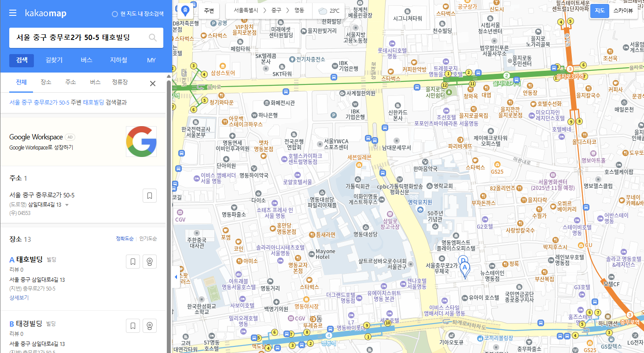The height and width of the screenshot is (353, 644).
Task: Click the weather icon showing 23°C
Action: [x=323, y=11]
